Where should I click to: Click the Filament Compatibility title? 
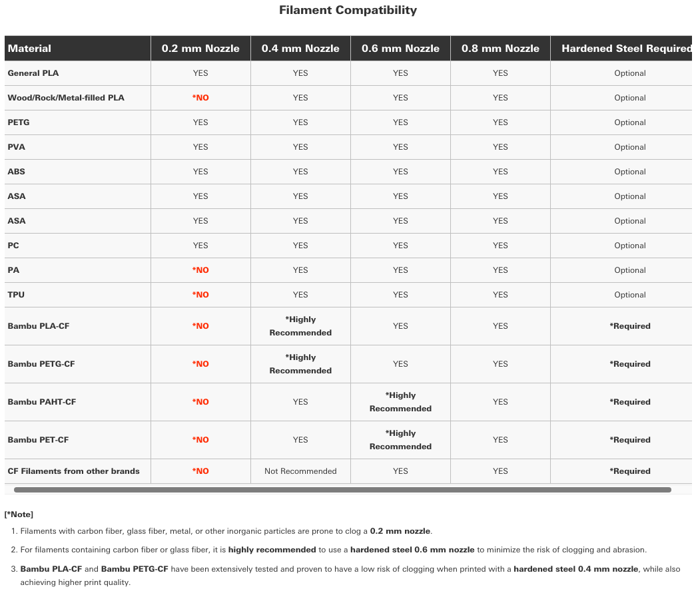[348, 10]
